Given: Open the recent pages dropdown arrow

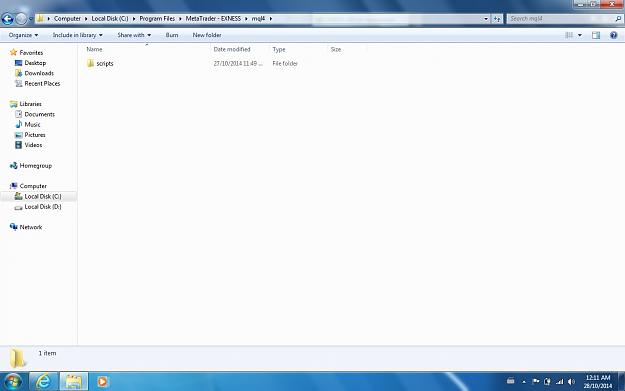Looking at the screenshot, I should (31, 19).
